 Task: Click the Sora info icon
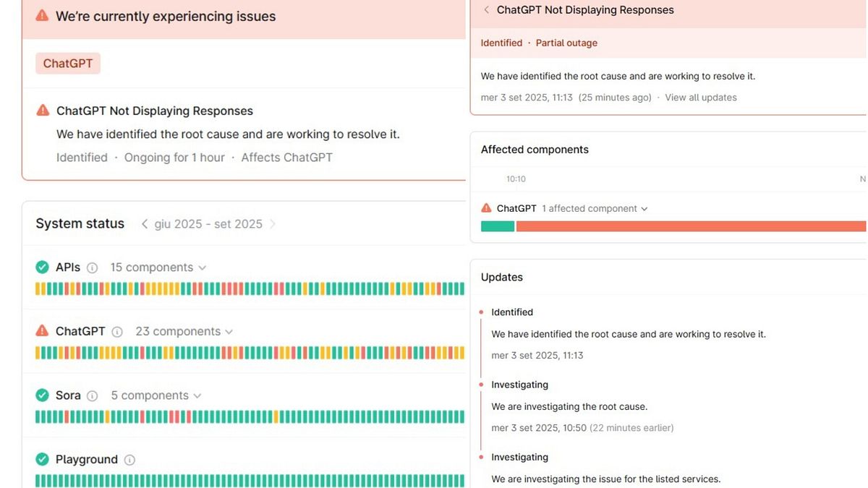click(x=92, y=395)
